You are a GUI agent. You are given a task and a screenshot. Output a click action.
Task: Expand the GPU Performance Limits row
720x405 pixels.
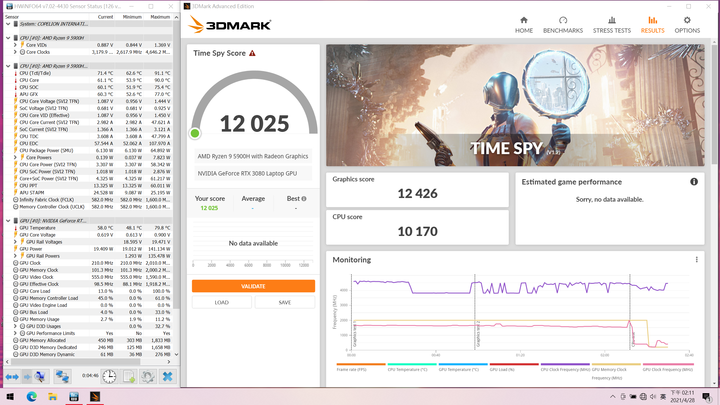[15, 333]
